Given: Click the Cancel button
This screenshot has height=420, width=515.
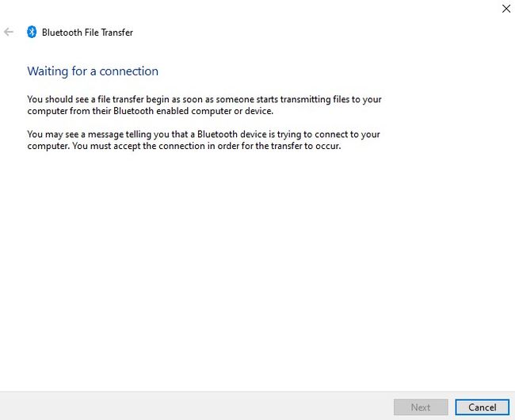Looking at the screenshot, I should point(483,407).
